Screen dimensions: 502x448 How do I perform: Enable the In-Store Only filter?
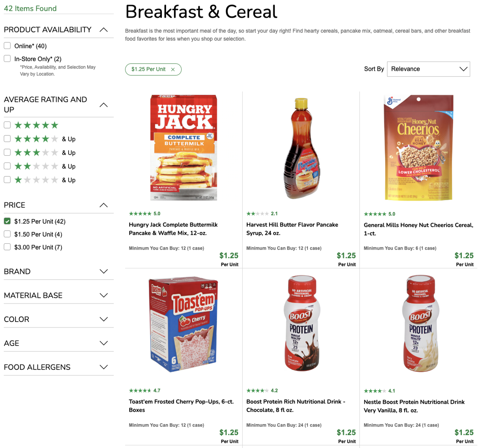pyautogui.click(x=8, y=59)
